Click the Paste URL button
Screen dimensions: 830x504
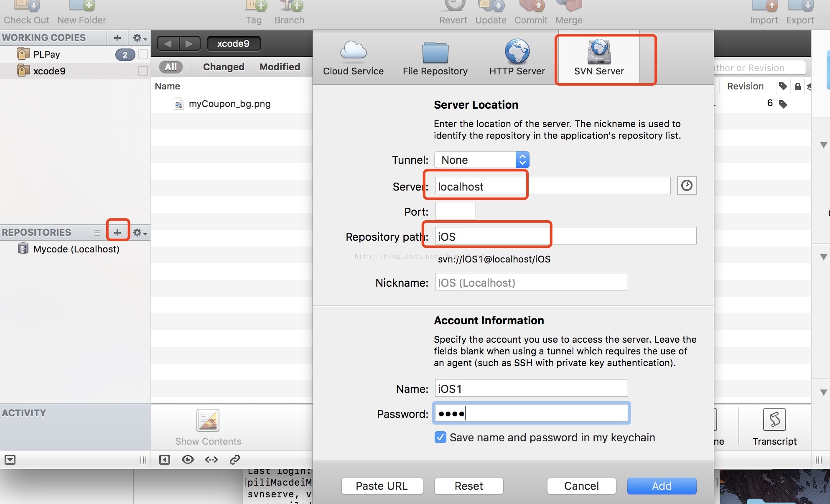click(382, 486)
